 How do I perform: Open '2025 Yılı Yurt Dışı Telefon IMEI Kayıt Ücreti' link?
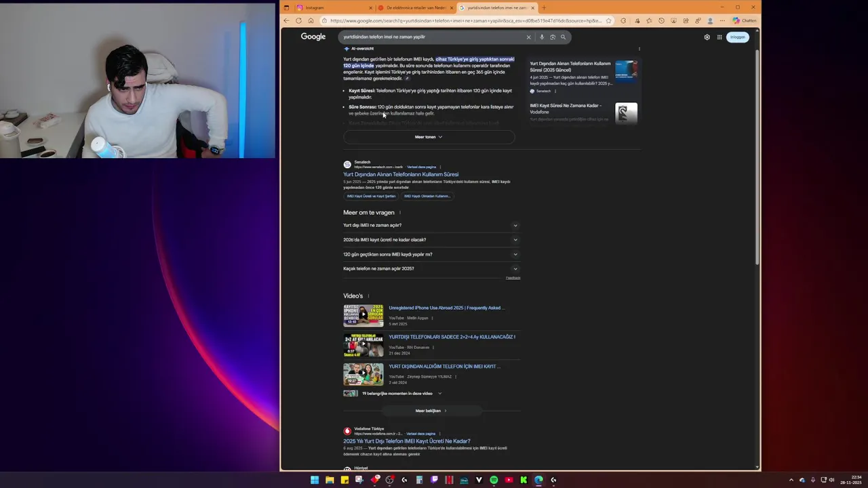(406, 441)
